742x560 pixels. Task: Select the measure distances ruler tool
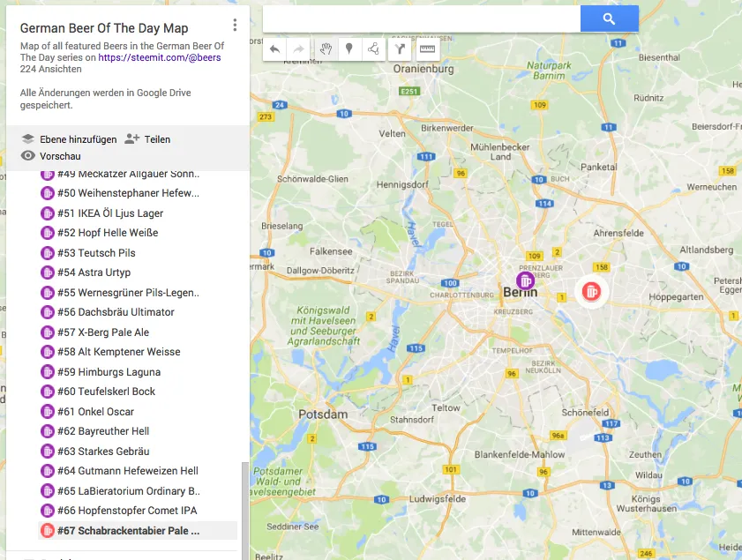coord(427,49)
